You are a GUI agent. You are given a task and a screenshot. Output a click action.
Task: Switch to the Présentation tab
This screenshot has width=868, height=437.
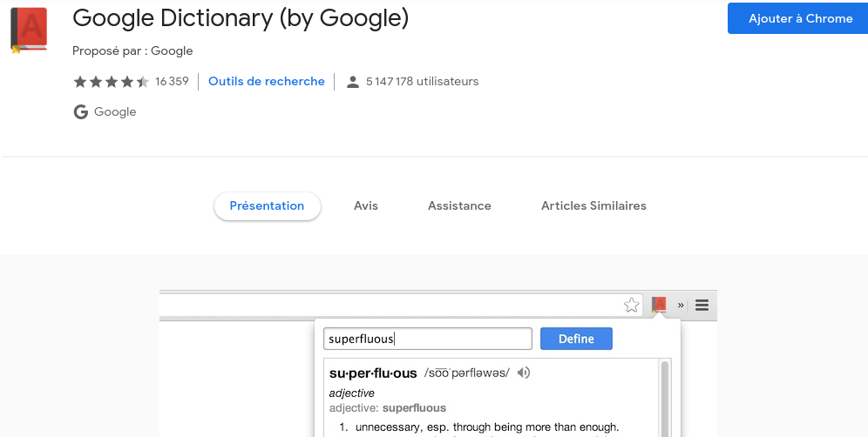click(x=267, y=206)
